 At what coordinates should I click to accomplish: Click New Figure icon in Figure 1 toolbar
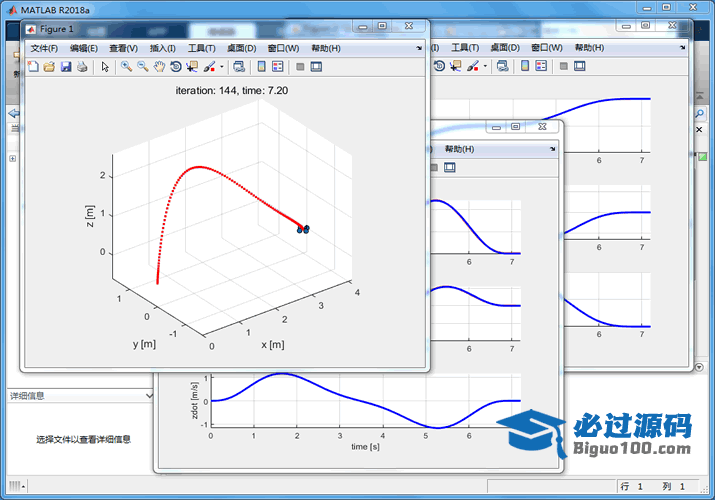click(33, 67)
